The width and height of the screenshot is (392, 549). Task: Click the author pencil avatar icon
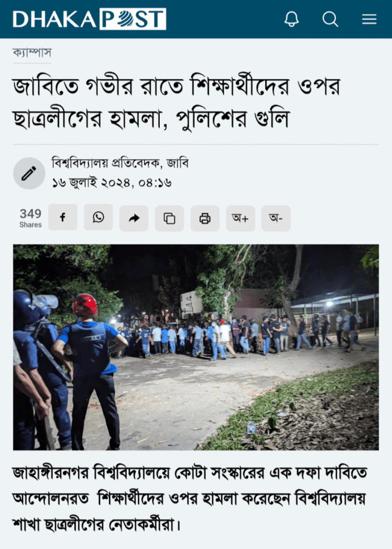coord(29,173)
